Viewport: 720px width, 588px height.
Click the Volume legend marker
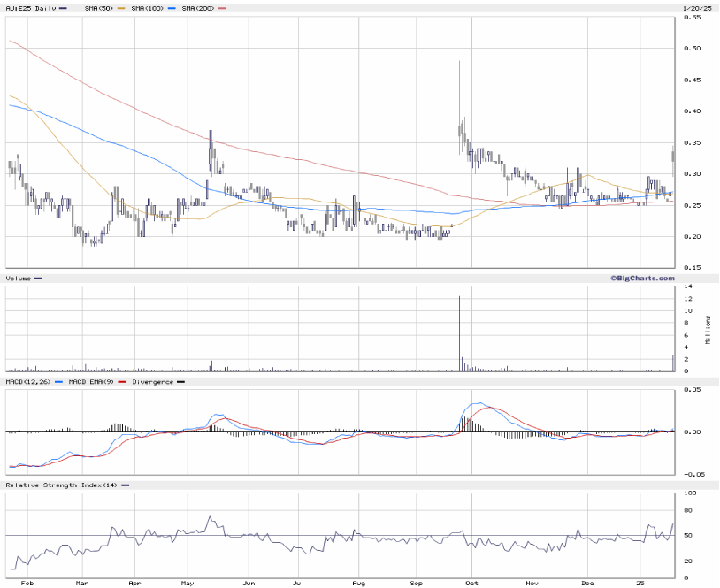tap(37, 279)
